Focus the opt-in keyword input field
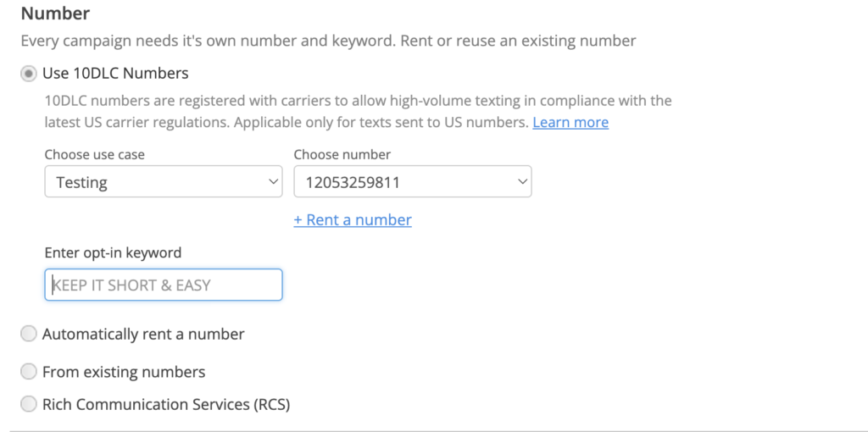The width and height of the screenshot is (868, 432). point(164,285)
